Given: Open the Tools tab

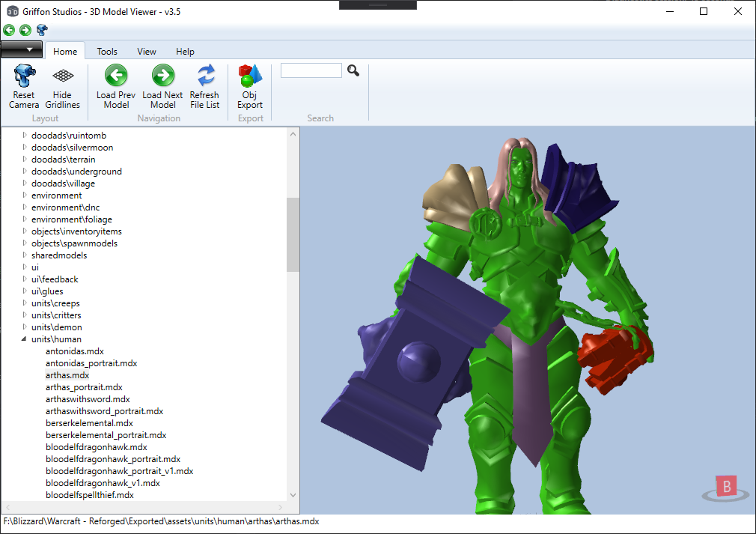Looking at the screenshot, I should click(107, 51).
